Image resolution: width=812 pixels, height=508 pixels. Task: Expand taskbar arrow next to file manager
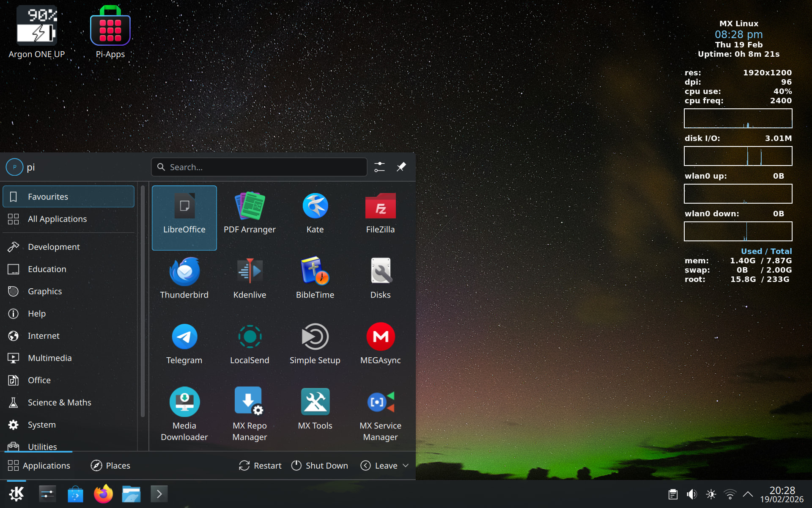tap(159, 494)
